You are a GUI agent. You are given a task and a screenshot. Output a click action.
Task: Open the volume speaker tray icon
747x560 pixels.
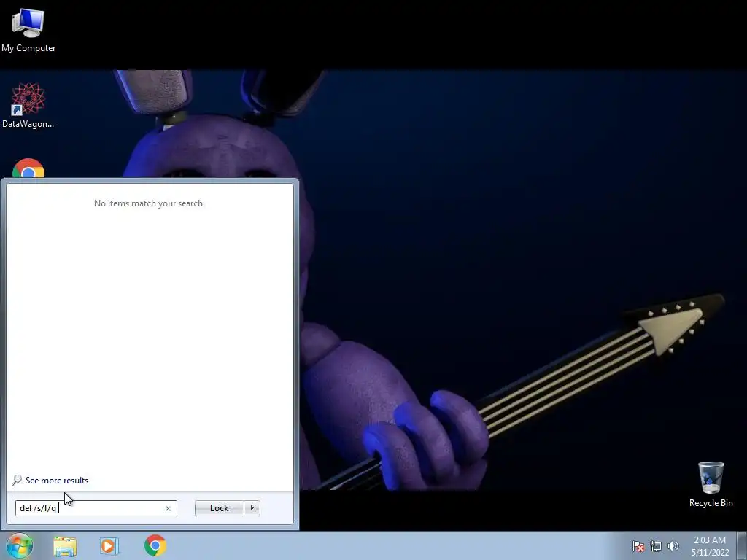pos(673,546)
